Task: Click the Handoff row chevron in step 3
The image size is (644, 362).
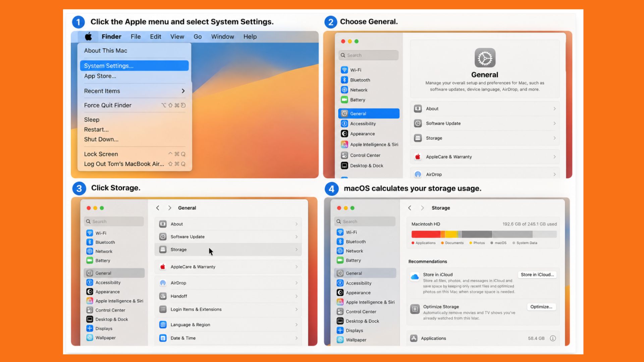Action: coord(297,296)
